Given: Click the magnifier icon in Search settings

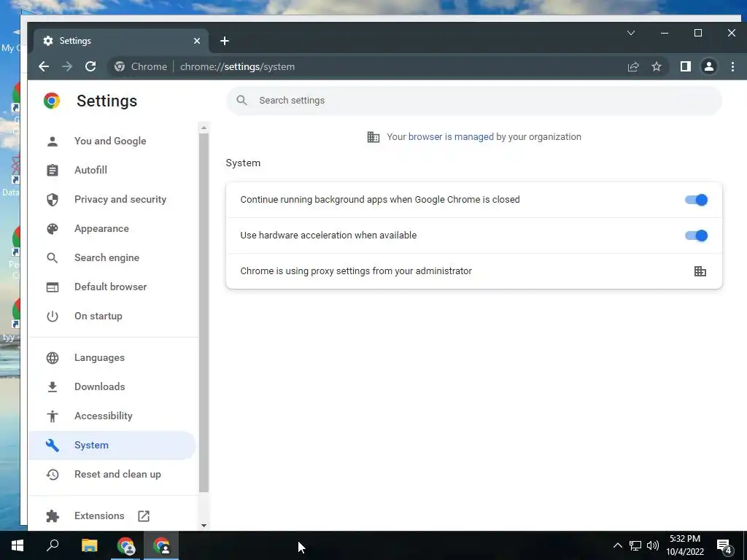Looking at the screenshot, I should coord(242,101).
